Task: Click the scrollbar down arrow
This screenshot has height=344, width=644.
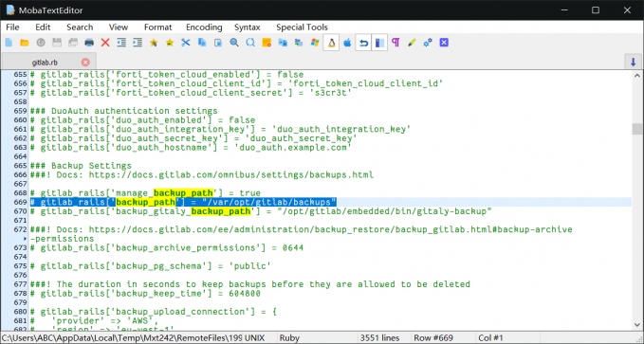Action: (637, 325)
